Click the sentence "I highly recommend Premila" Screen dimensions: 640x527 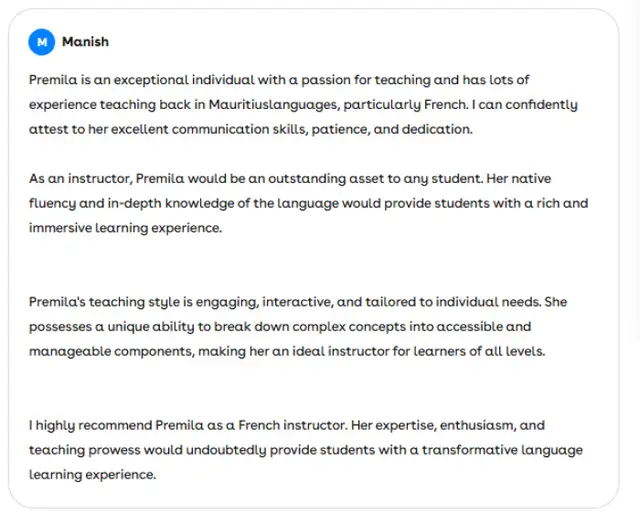coord(188,425)
